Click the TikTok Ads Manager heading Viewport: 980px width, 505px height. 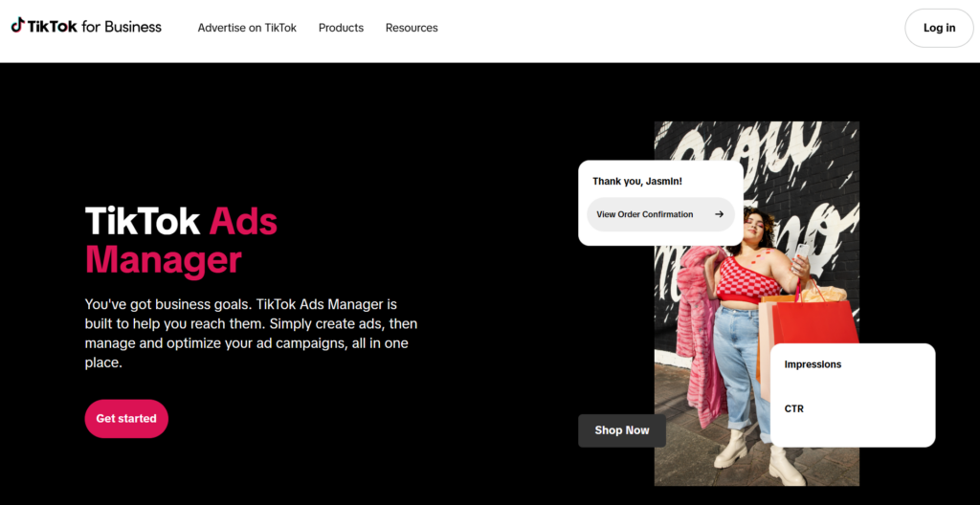181,240
